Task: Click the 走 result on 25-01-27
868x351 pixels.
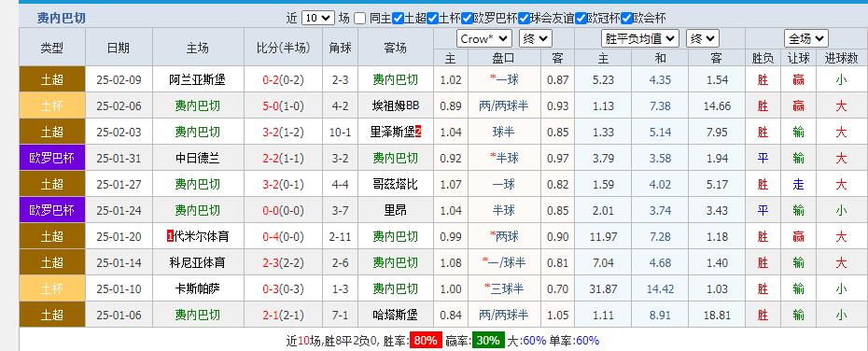Action: coord(798,184)
